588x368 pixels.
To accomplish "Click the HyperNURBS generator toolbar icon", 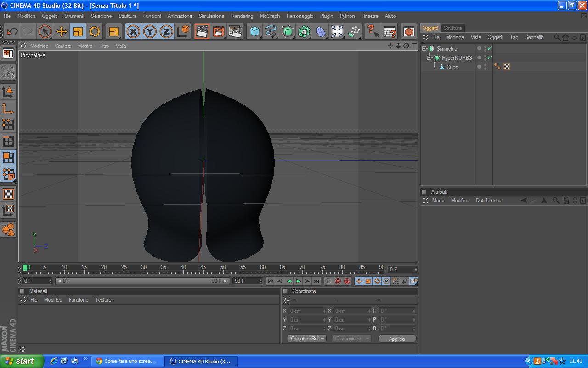I will click(x=288, y=31).
